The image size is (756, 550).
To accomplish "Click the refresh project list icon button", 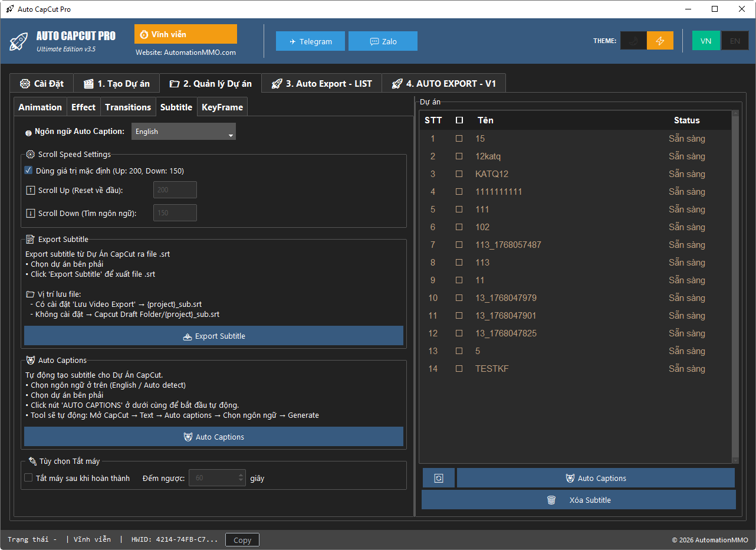I will pyautogui.click(x=439, y=478).
